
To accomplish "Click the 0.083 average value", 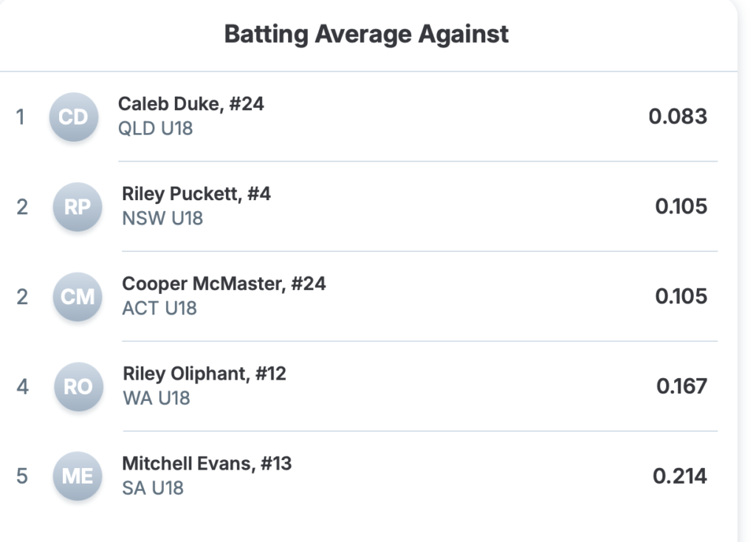I will tap(678, 117).
